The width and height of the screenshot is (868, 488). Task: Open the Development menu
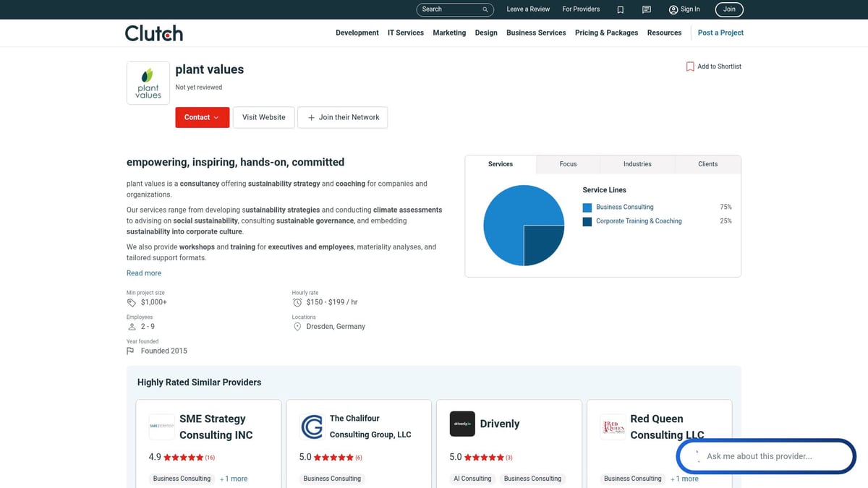[357, 33]
